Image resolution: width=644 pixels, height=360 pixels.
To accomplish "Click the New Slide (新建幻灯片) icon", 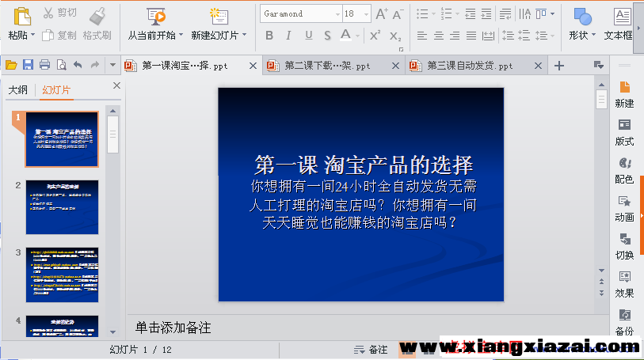I will [x=219, y=17].
